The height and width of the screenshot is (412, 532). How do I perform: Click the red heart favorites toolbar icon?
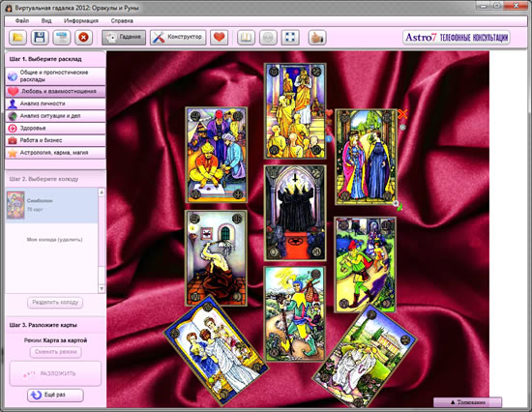[219, 38]
